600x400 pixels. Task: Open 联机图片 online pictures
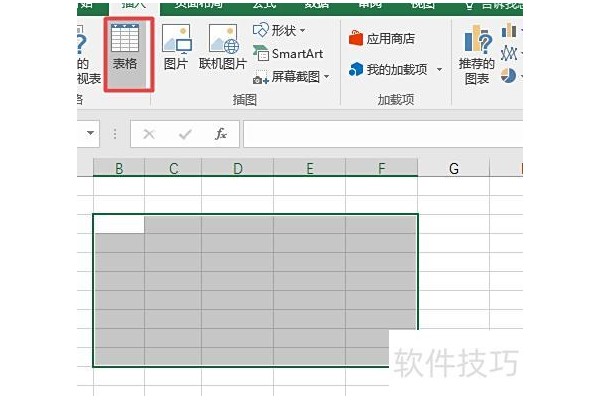(x=222, y=47)
